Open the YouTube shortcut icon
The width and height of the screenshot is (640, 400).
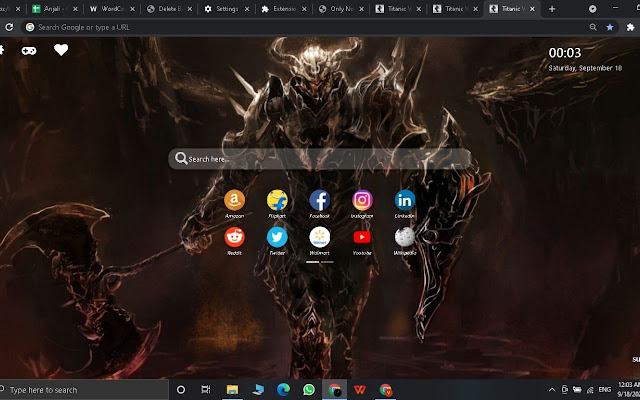click(x=362, y=237)
